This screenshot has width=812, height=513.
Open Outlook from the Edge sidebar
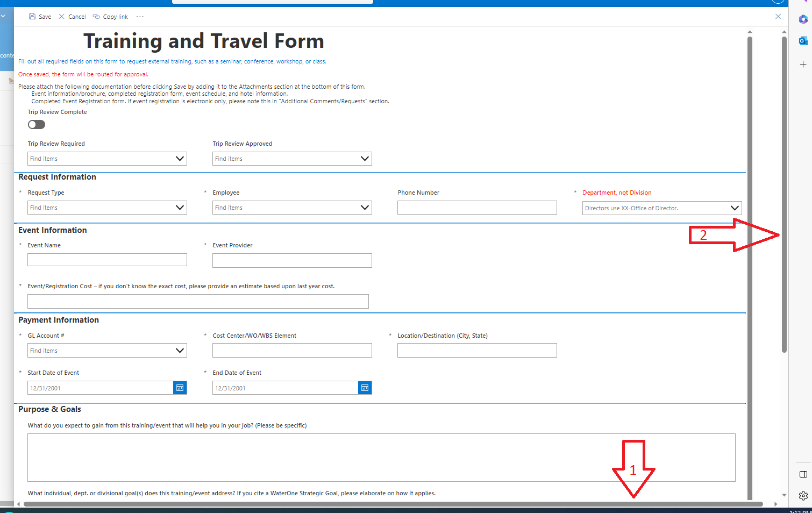point(803,40)
